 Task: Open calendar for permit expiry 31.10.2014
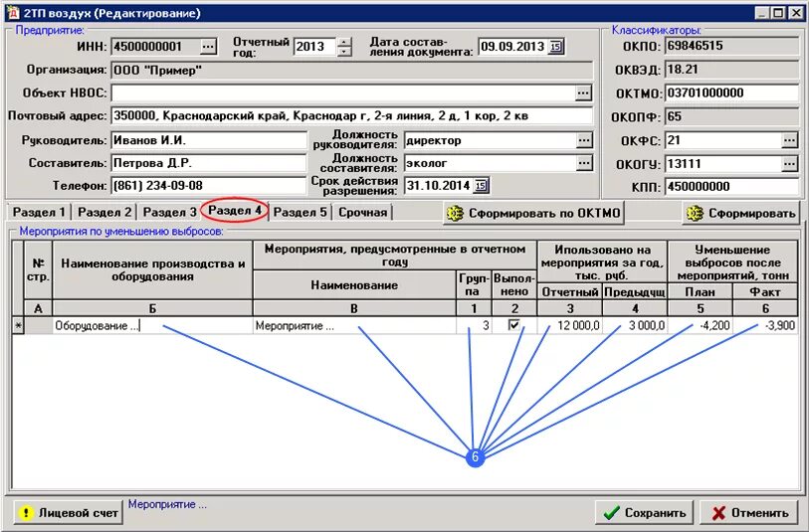(x=481, y=185)
